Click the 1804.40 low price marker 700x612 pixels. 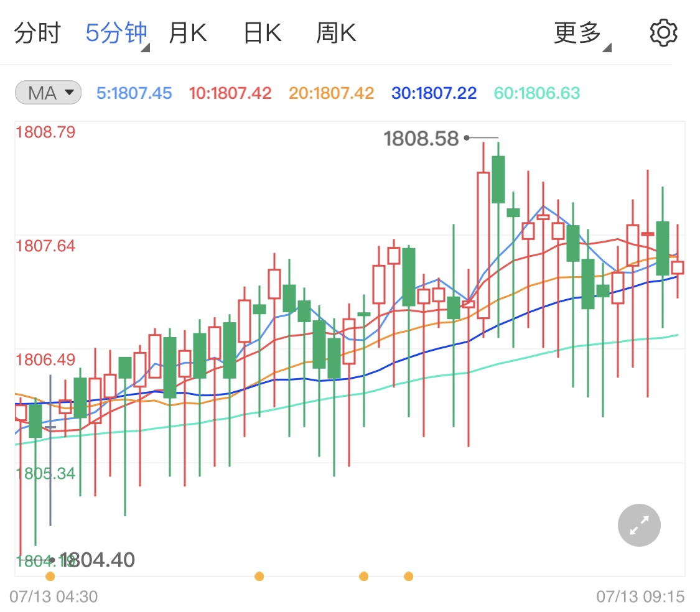[97, 560]
